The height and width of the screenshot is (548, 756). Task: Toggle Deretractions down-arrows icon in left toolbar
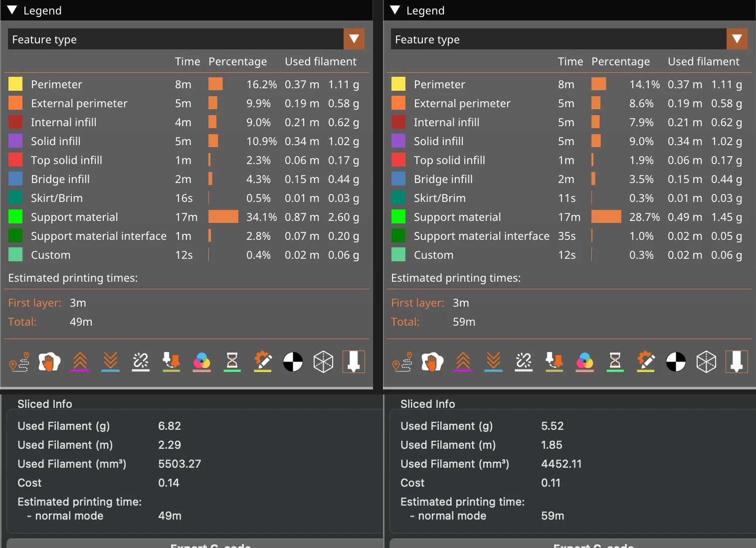(x=111, y=362)
